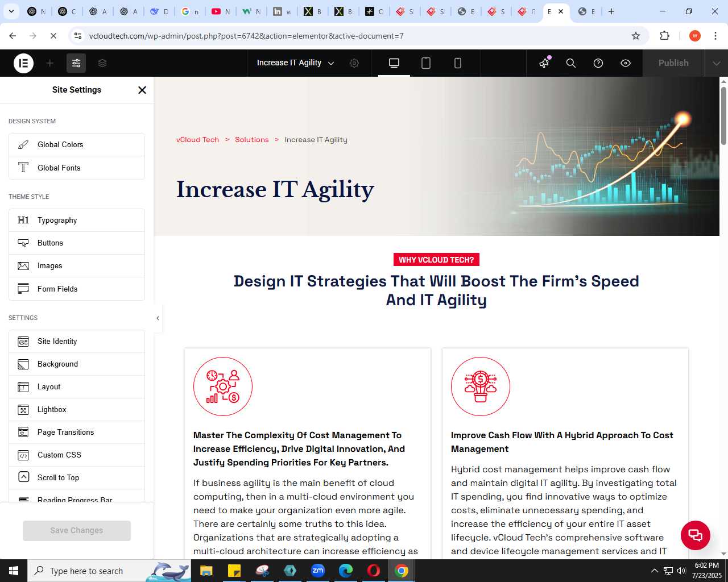Collapse the panel with the side arrow

tap(158, 318)
